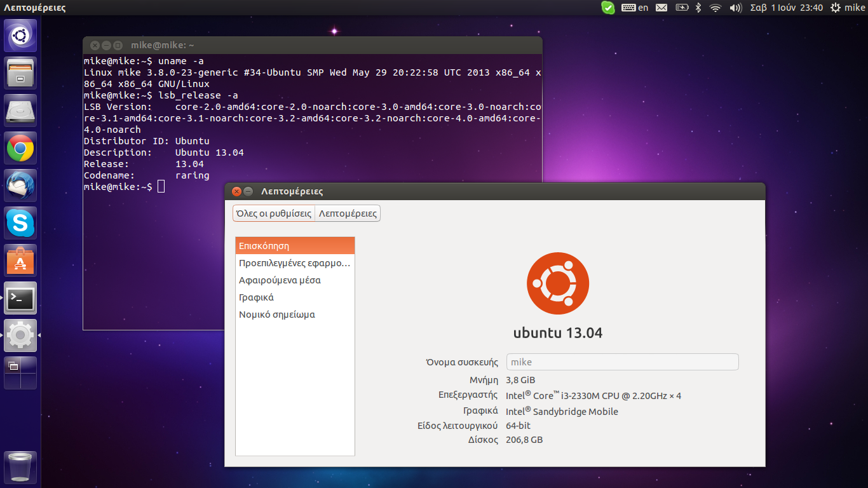The width and height of the screenshot is (868, 488).
Task: Switch to Terminal via launcher icon
Action: 20,298
